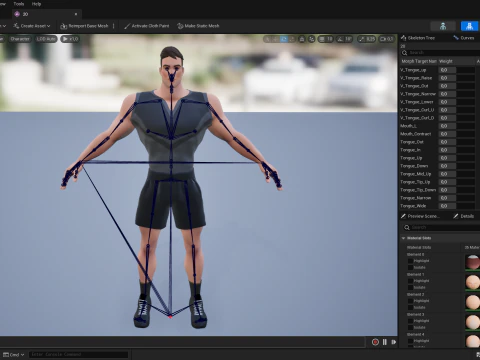This screenshot has width=480, height=360.
Task: Open the Skeleton Tree tab
Action: [418, 38]
